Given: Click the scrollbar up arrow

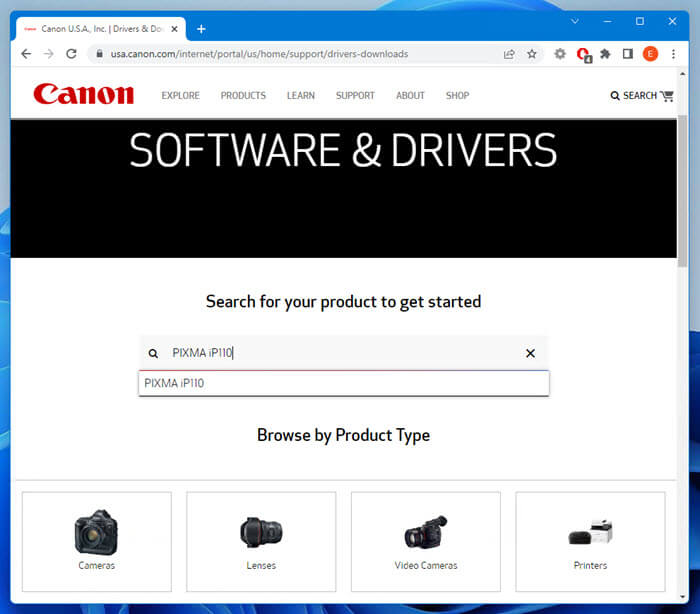Looking at the screenshot, I should point(682,74).
